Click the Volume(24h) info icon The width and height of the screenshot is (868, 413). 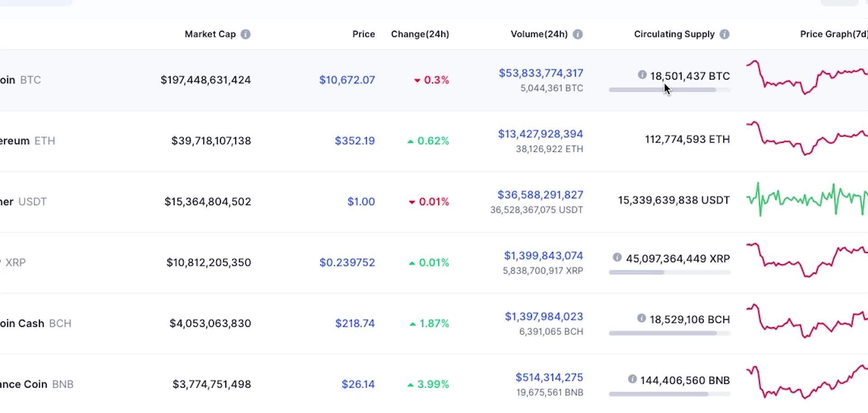[577, 34]
